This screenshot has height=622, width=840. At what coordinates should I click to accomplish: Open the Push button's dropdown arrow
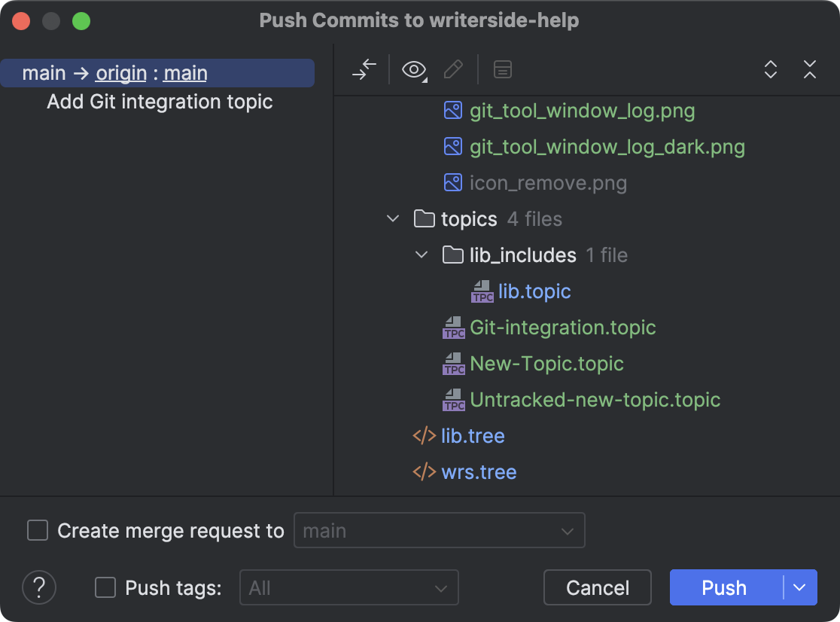[x=800, y=587]
